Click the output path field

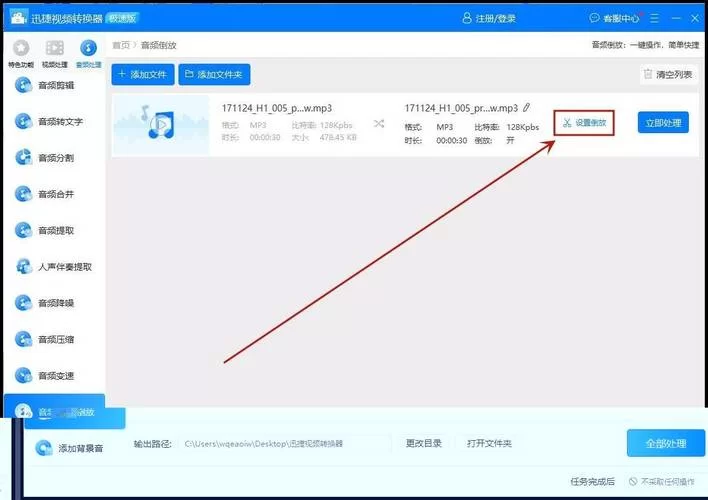pos(284,444)
